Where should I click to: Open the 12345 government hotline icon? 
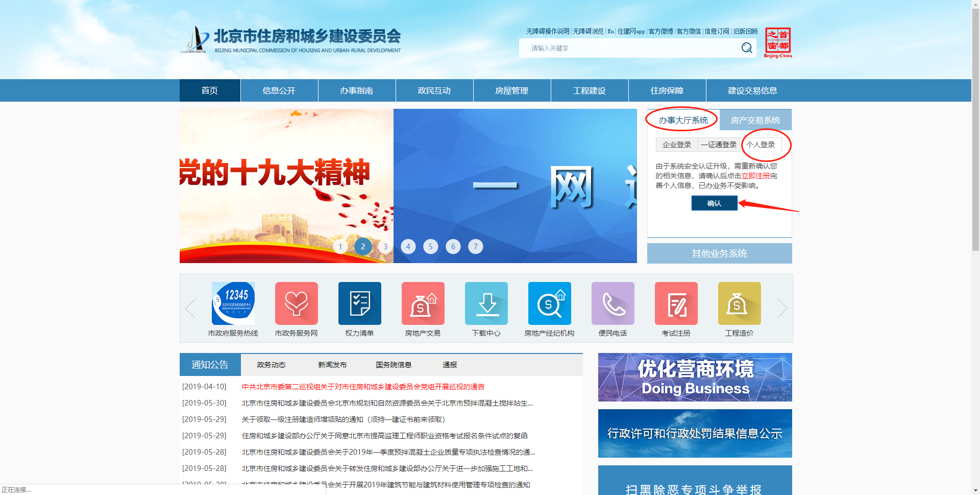pos(233,303)
